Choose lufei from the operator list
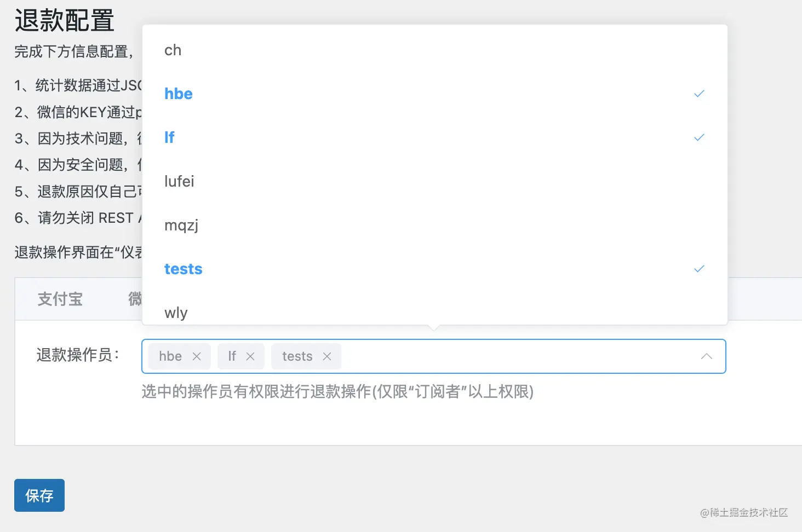The width and height of the screenshot is (802, 532). 434,181
